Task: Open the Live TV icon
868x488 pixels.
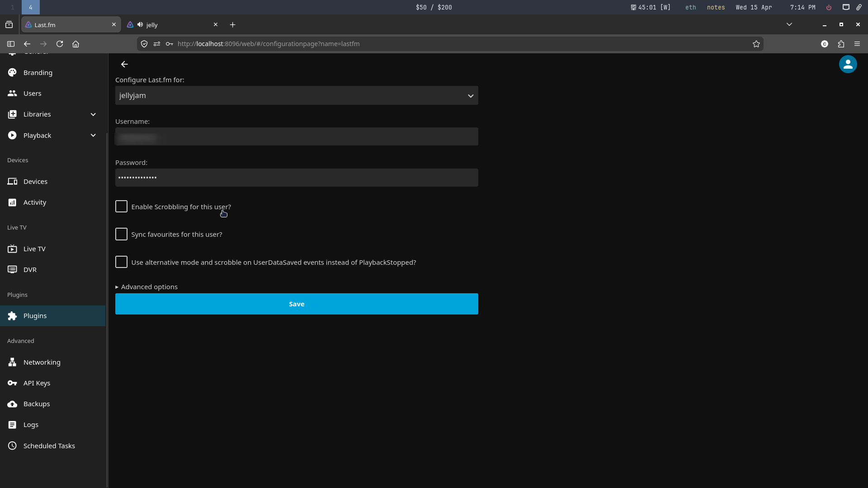Action: tap(12, 249)
